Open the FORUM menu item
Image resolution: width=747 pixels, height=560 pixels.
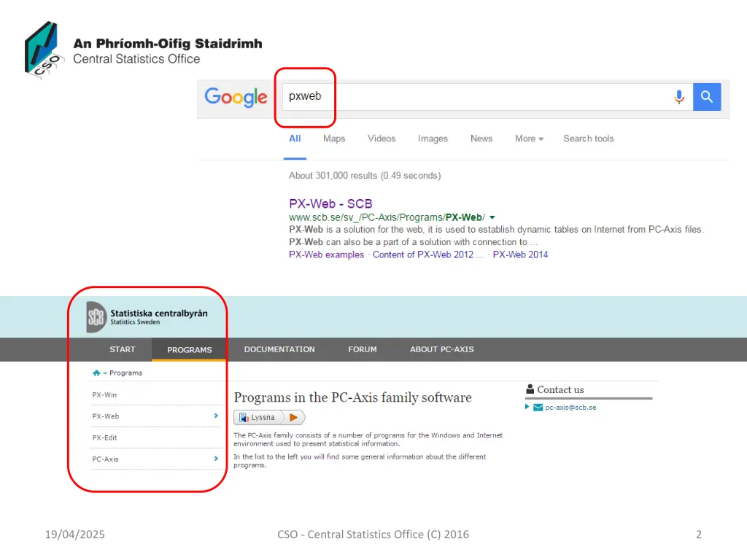(363, 349)
